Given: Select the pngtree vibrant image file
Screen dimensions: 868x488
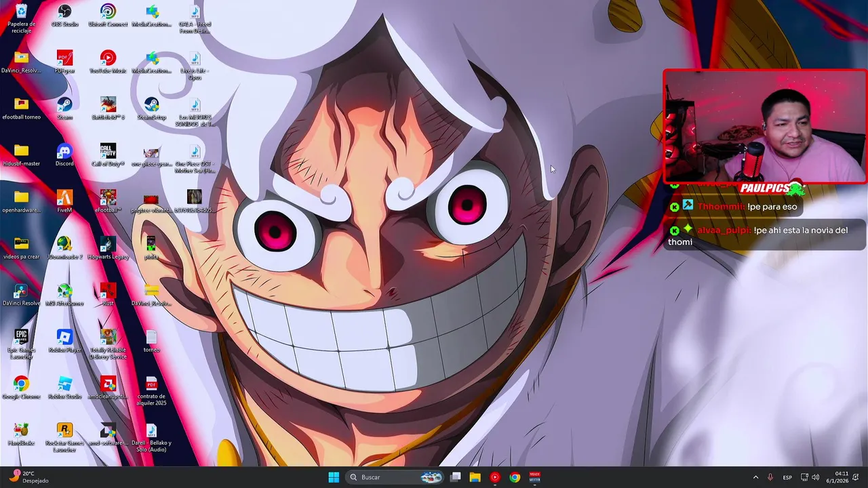Looking at the screenshot, I should click(x=152, y=201).
